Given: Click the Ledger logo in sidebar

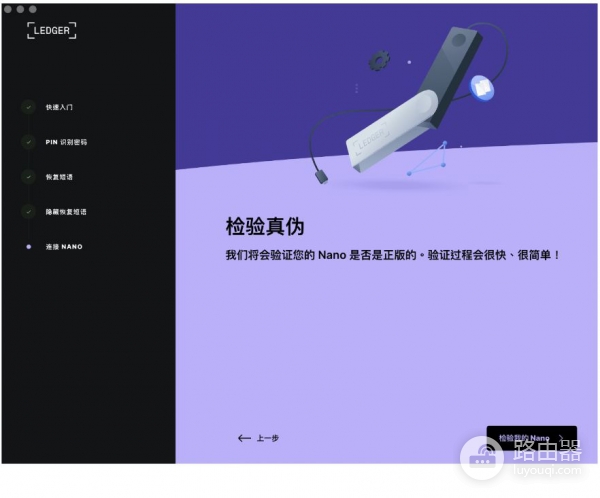Looking at the screenshot, I should 52,31.
